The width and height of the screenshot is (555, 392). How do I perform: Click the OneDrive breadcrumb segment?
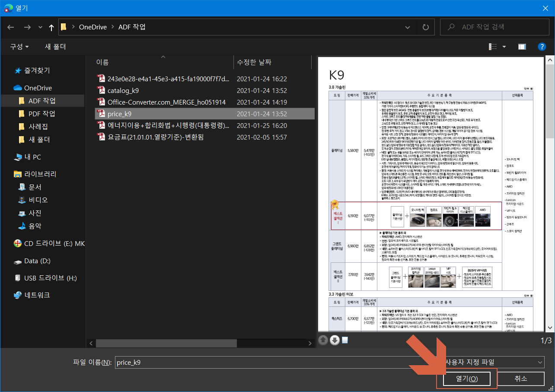click(92, 27)
